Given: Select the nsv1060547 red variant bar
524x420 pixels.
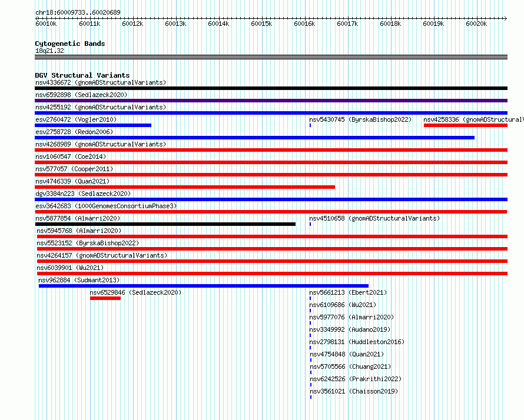Looking at the screenshot, I should tap(271, 162).
